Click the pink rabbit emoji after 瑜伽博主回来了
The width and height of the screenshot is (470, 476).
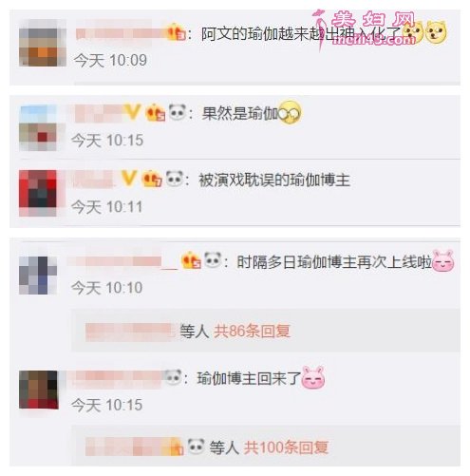[x=313, y=377]
